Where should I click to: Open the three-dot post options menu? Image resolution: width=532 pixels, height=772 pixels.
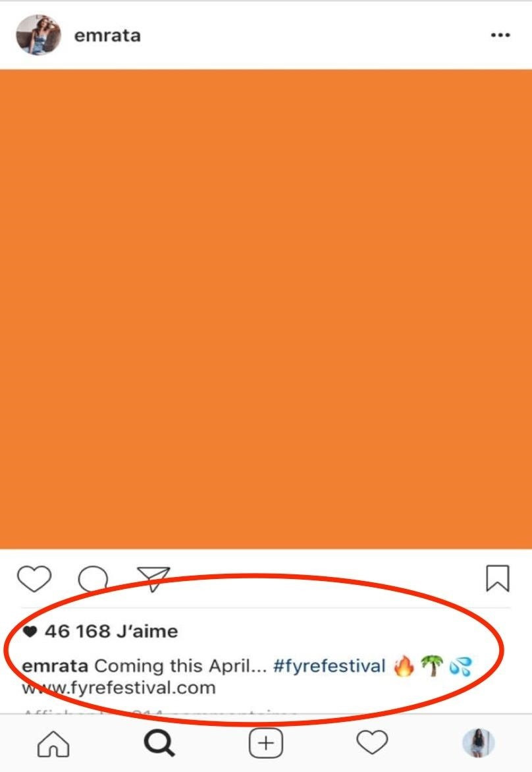[x=500, y=35]
